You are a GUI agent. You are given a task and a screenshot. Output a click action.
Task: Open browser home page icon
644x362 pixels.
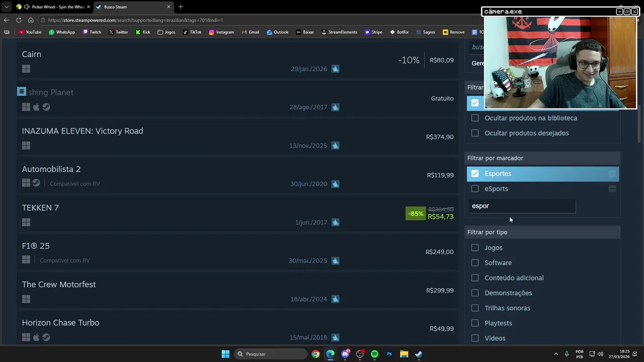click(x=31, y=20)
